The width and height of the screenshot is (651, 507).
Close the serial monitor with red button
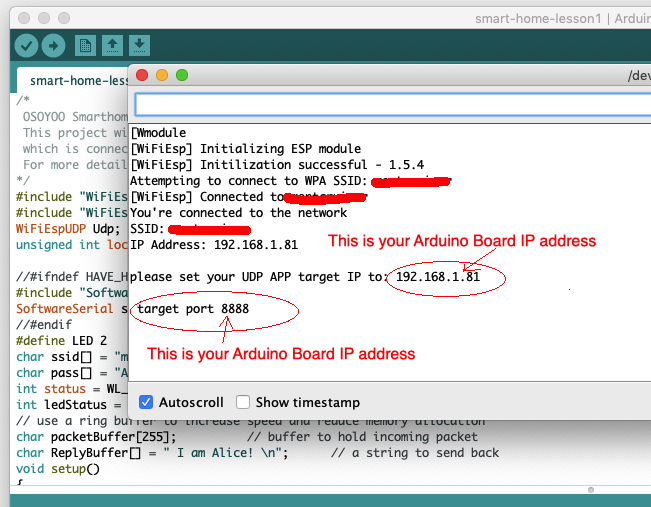pos(142,75)
